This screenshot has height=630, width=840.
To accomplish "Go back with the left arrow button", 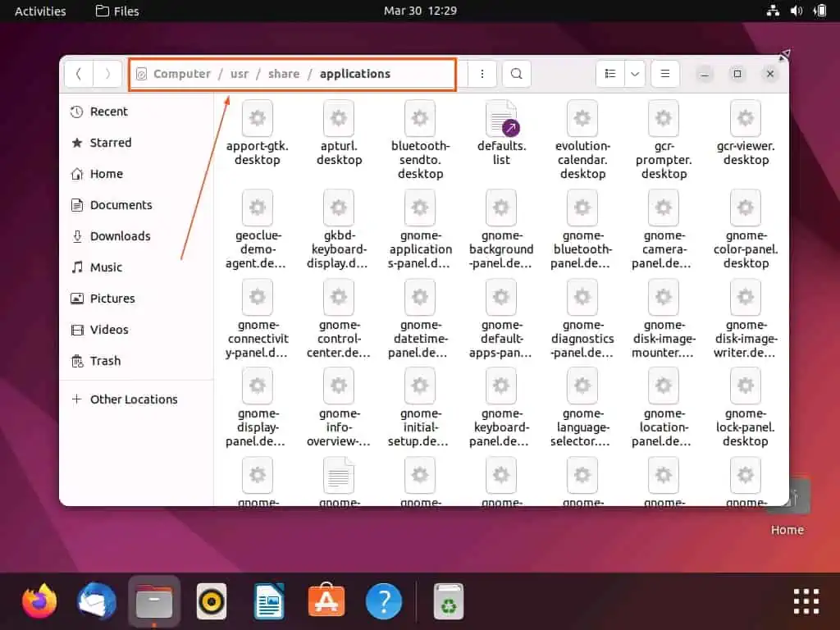I will pos(79,74).
